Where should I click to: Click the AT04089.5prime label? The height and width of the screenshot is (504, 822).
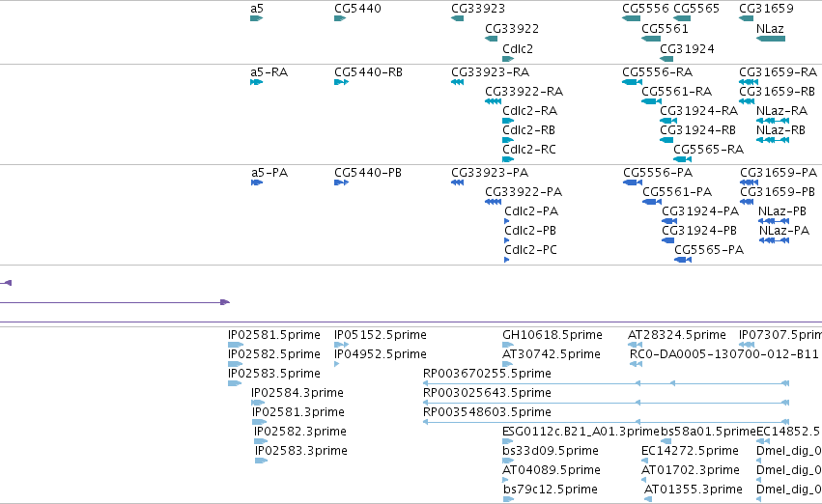click(x=552, y=470)
